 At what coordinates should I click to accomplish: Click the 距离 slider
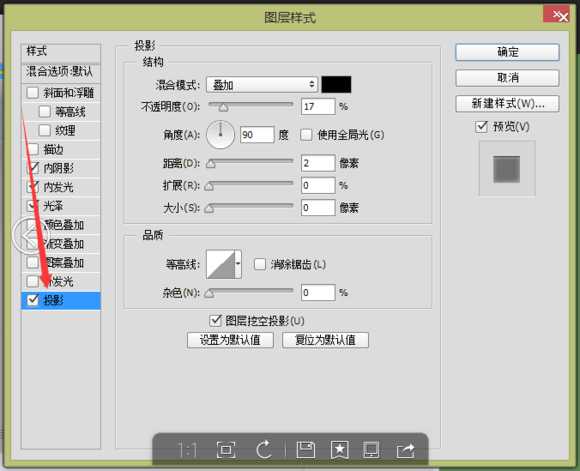250,163
